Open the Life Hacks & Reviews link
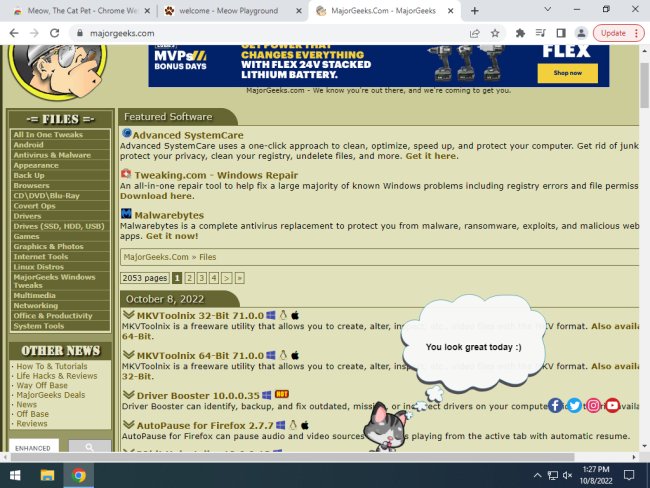 pos(57,376)
